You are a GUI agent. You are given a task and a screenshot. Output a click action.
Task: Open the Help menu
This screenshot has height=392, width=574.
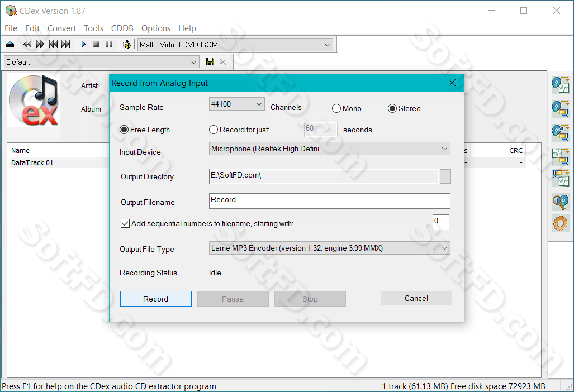187,28
